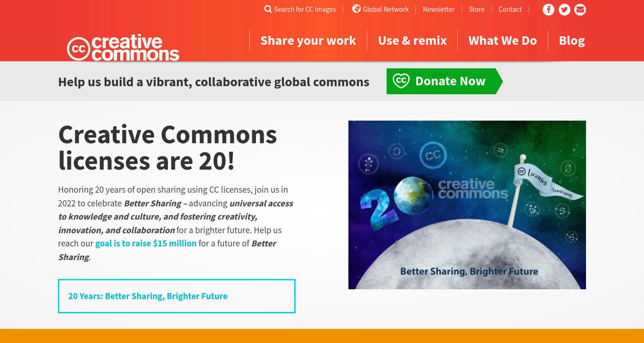Open the Twitter icon link
Screen dimensions: 644x343
pos(564,9)
